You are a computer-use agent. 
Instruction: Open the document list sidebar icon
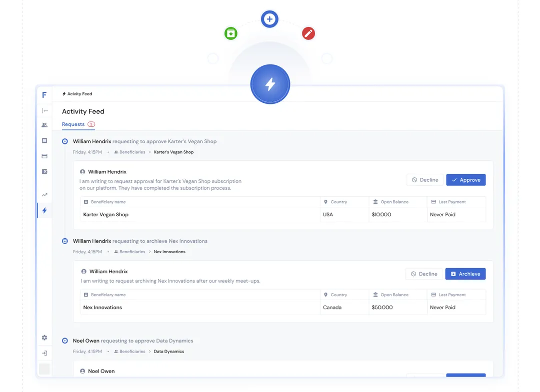click(44, 141)
